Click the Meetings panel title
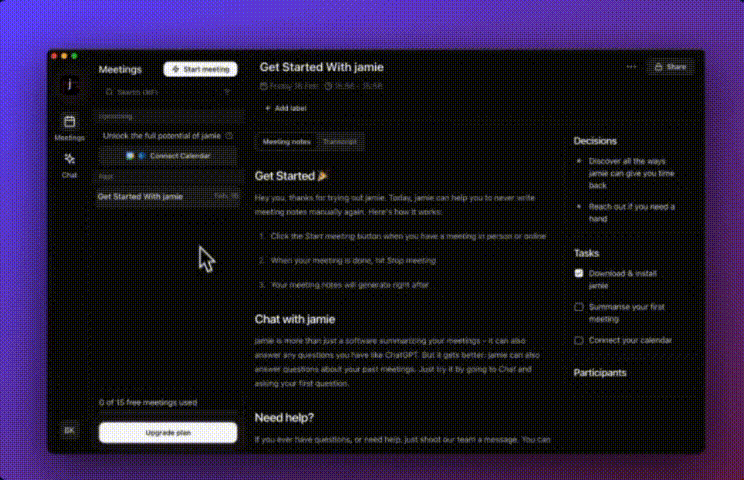This screenshot has width=744, height=480. [x=120, y=70]
